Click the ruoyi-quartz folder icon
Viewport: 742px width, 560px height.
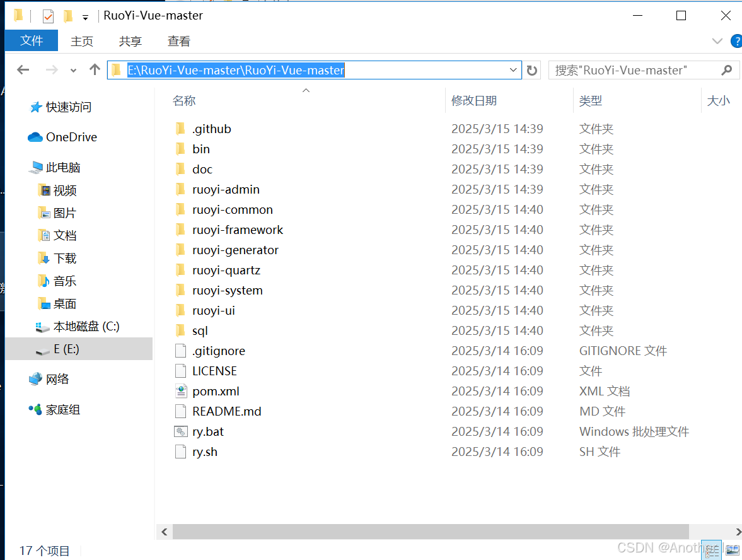point(180,271)
